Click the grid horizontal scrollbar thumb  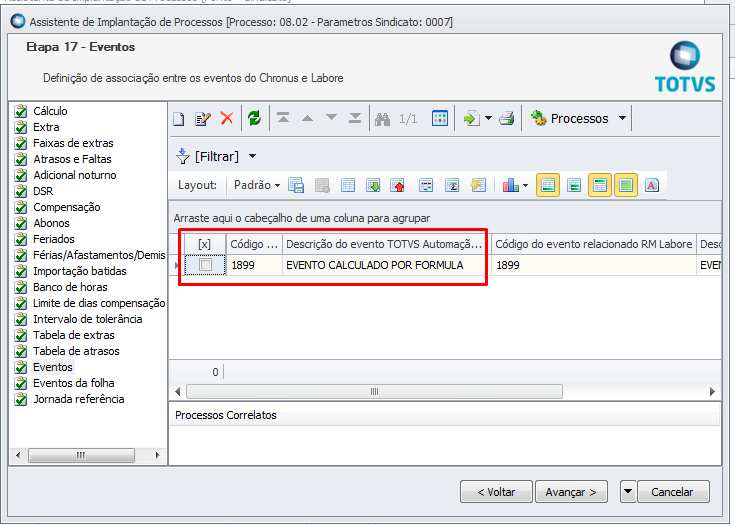click(374, 391)
